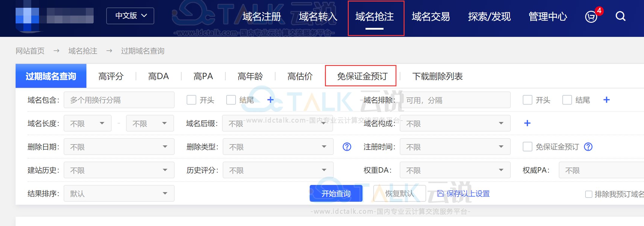Check 开头 for 域名排除
This screenshot has width=644, height=226.
(528, 100)
